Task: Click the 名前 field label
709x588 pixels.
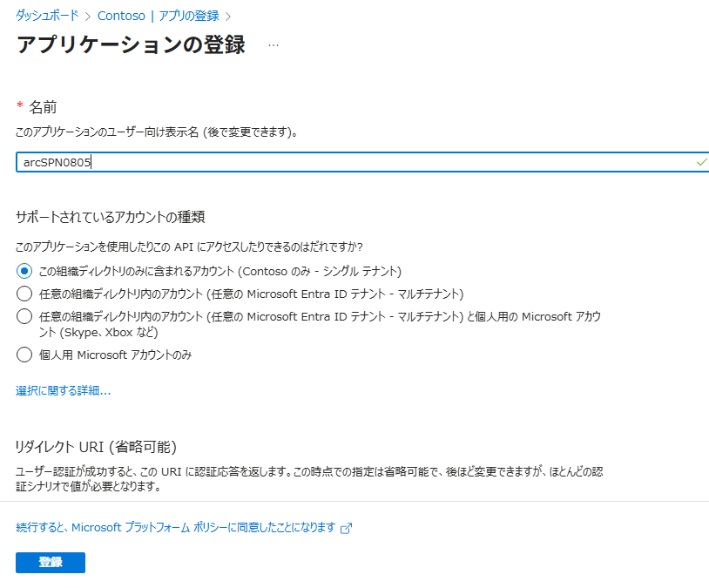Action: [43, 107]
